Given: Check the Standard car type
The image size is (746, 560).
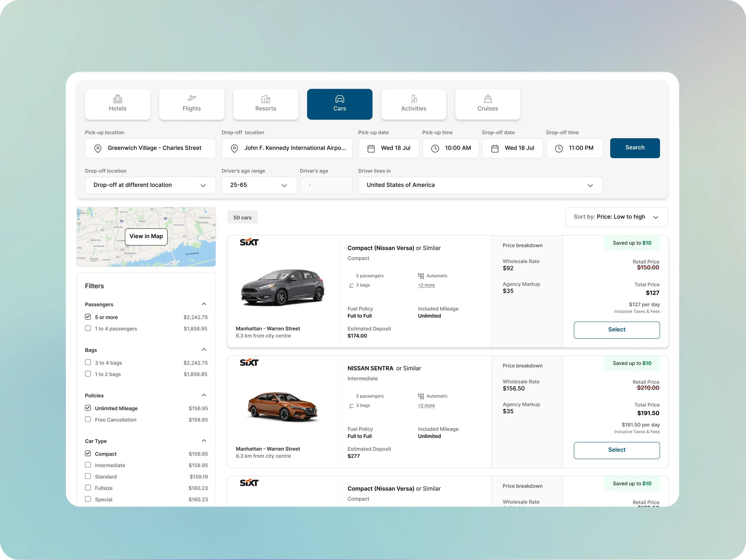Looking at the screenshot, I should pos(88,476).
